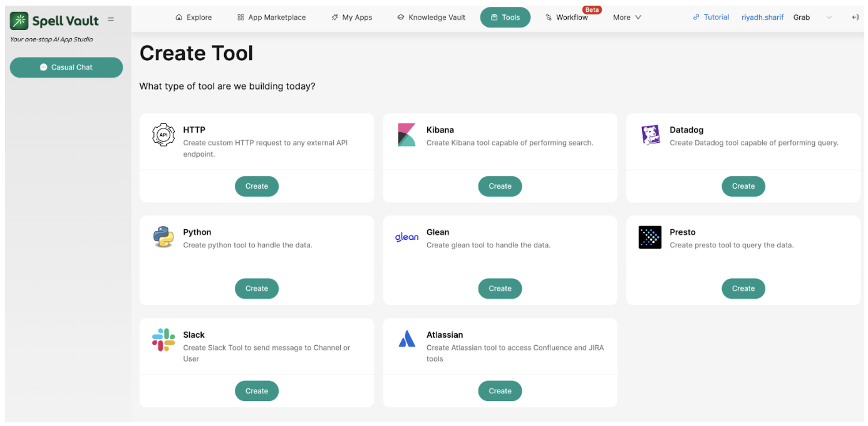This screenshot has width=868, height=426.
Task: Start a Casual Chat
Action: 66,67
